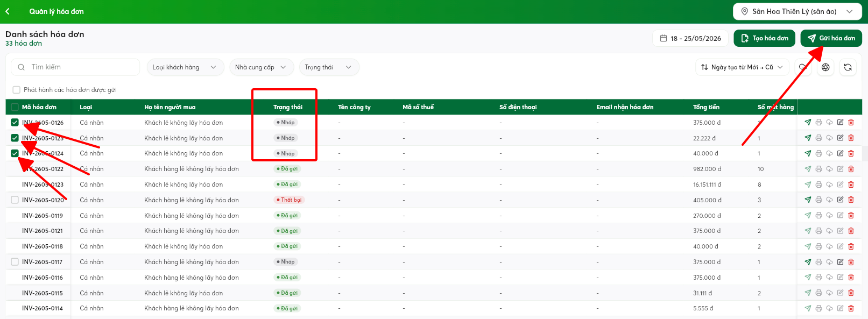Uncheck invoice INV-2605-0125 checkbox
The image size is (868, 319).
[x=15, y=138]
